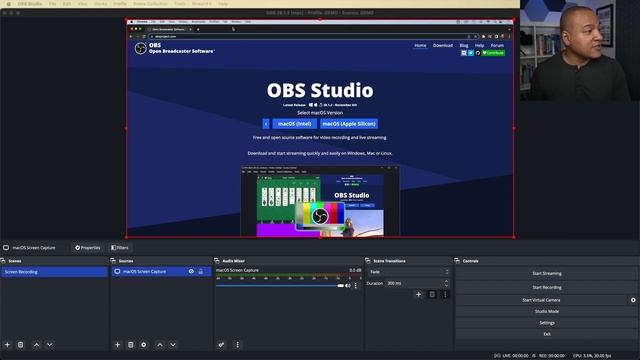The height and width of the screenshot is (360, 640).
Task: Click the Exit button
Action: [547, 334]
